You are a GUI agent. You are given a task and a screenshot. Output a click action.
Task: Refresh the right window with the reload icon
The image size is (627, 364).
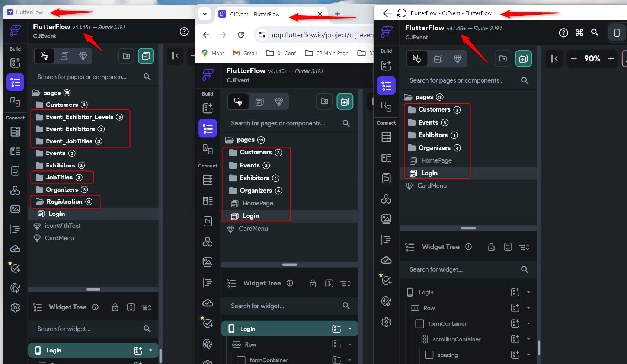402,13
